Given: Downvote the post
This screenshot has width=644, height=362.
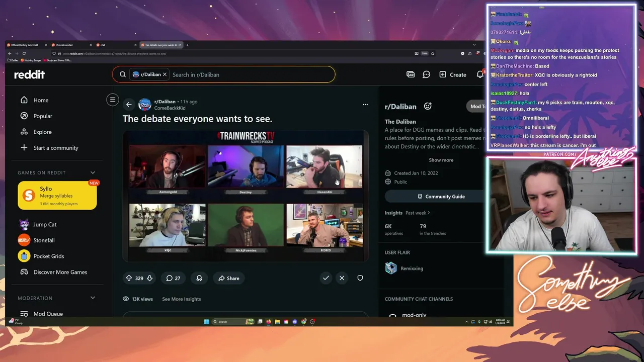Looking at the screenshot, I should click(149, 278).
